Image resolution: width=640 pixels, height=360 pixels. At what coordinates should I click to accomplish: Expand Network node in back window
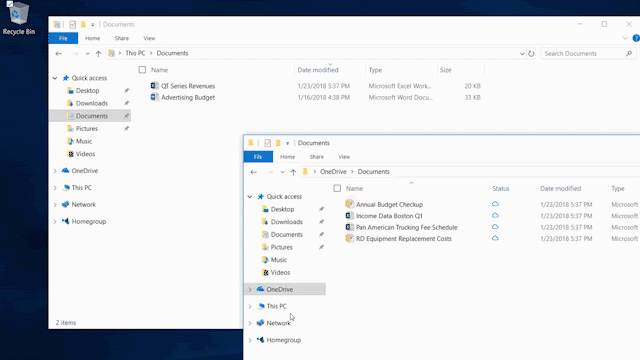tap(55, 204)
